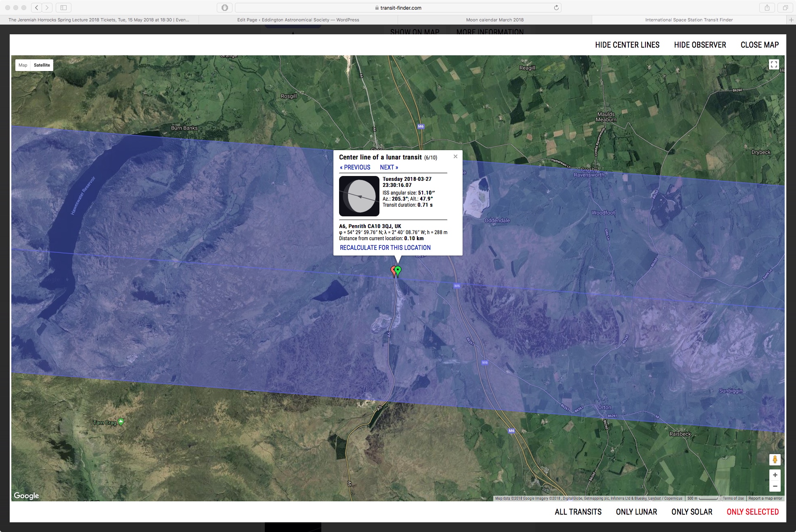The image size is (796, 532).
Task: Click the Woodfoot place label
Action: tap(603, 213)
